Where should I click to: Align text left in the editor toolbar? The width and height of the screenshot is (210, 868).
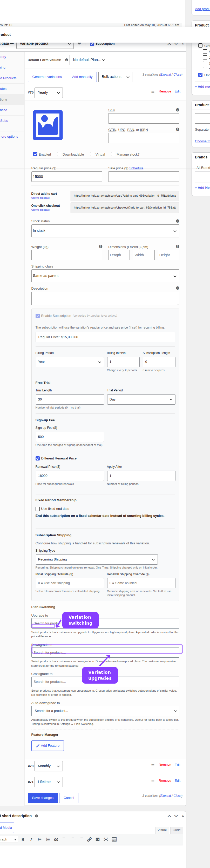tap(64, 840)
